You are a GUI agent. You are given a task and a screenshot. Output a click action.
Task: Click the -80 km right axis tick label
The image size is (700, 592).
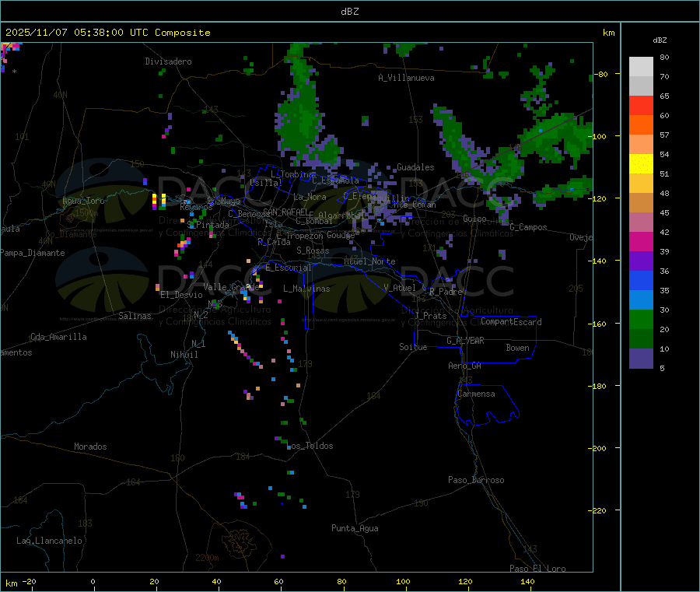(600, 74)
